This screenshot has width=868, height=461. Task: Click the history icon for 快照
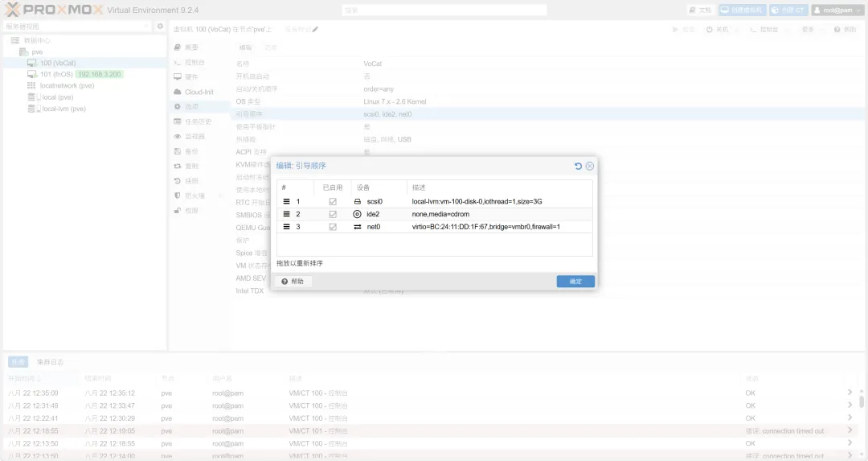(x=177, y=181)
